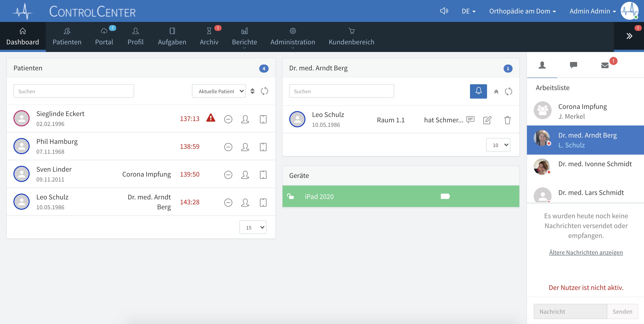Click the Senden button

[622, 311]
